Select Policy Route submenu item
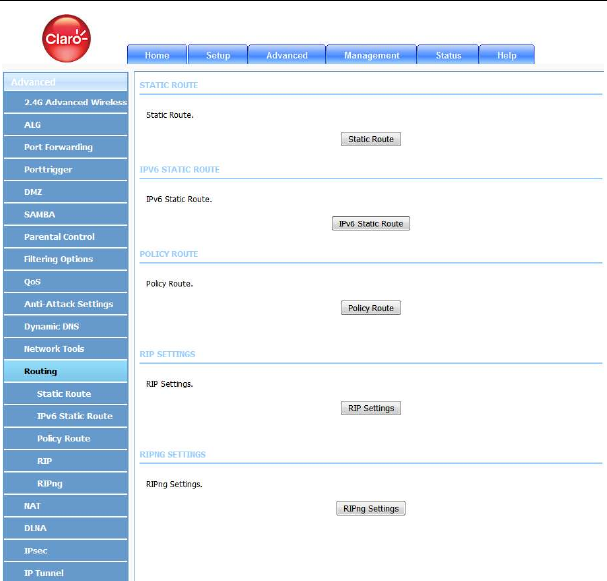The image size is (607, 581). pos(65,439)
